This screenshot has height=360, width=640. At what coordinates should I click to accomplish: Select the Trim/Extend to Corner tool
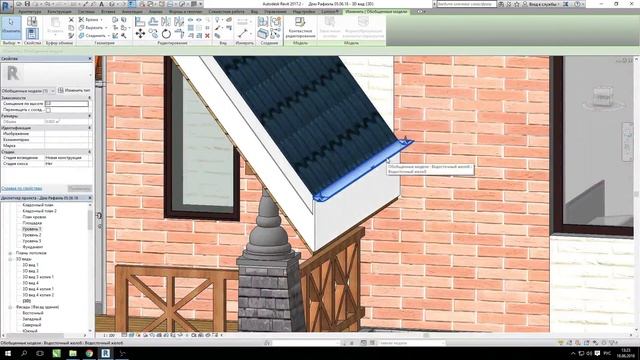(179, 34)
